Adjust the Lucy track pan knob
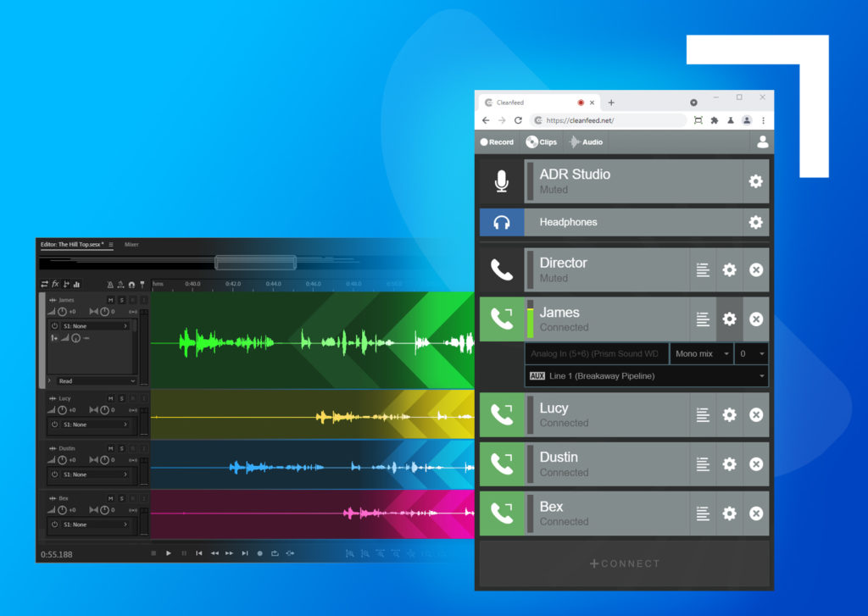The image size is (868, 616). 104,410
